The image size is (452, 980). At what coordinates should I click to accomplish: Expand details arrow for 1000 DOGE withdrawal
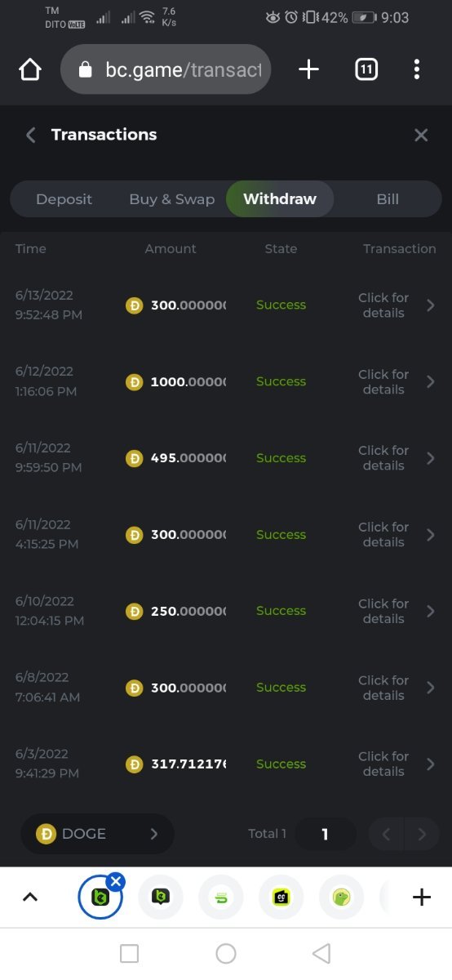[431, 382]
